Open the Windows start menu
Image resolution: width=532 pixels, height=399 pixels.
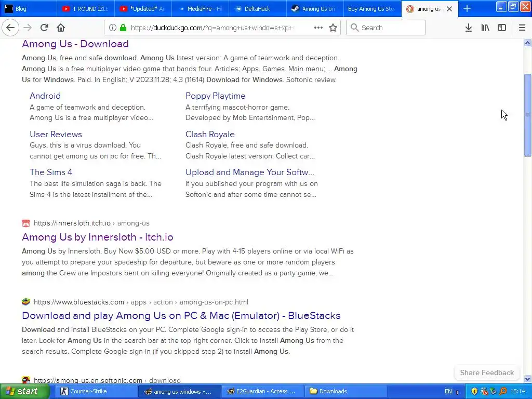pos(25,391)
